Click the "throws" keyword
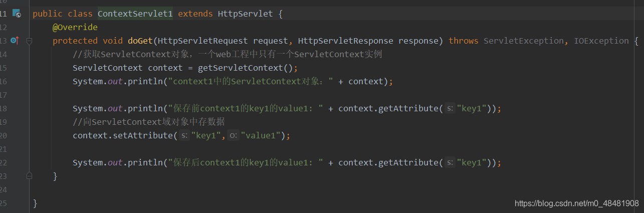644x213 pixels. (464, 41)
